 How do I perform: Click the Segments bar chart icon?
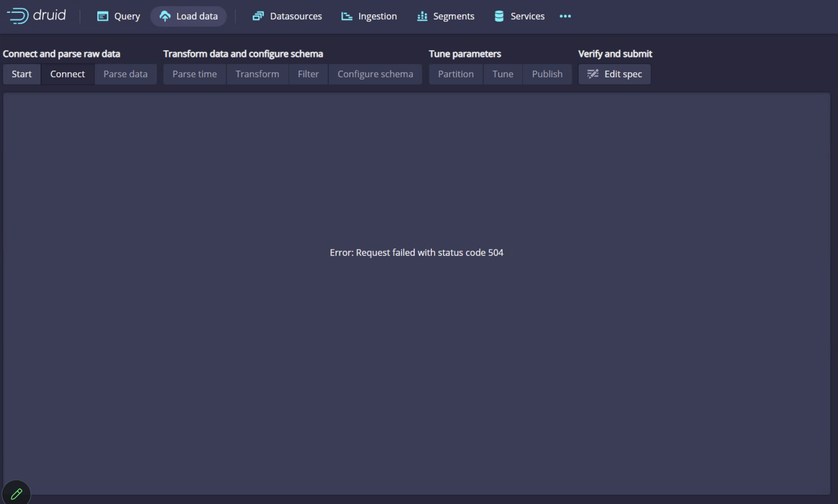pyautogui.click(x=422, y=16)
